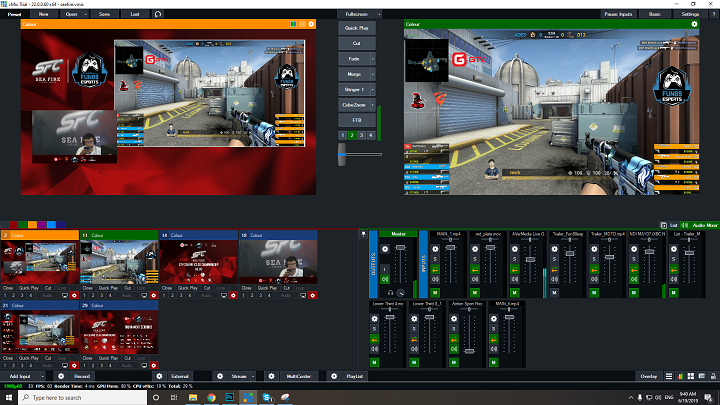Click the Quick Play transition button
The image size is (720, 405).
357,28
